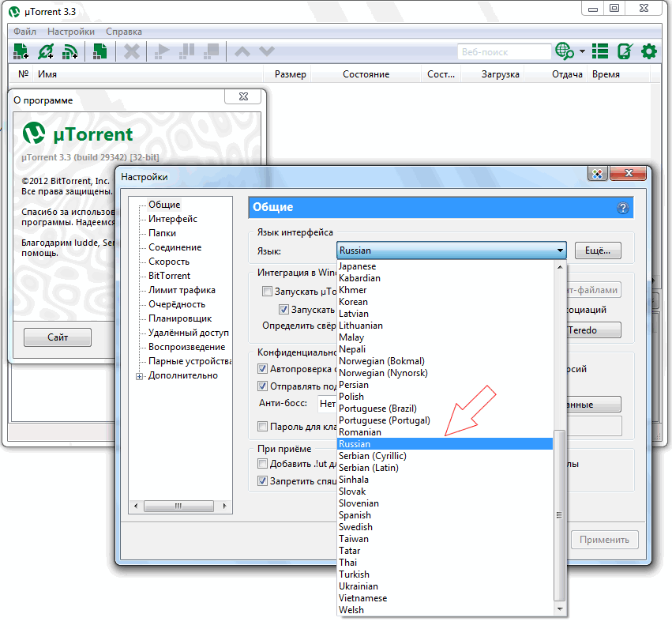The image size is (672, 629).
Task: Click settings tree scroll right arrow
Action: pos(224,506)
